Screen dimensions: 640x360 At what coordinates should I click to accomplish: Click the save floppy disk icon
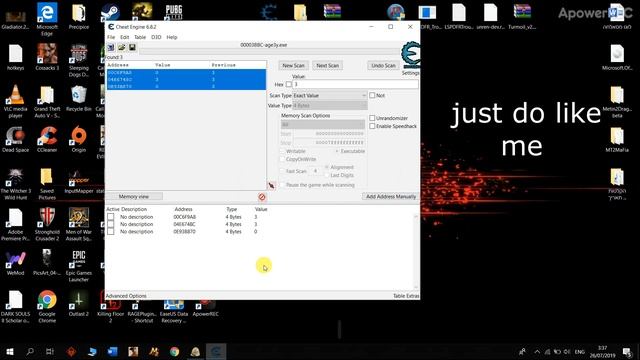[132, 48]
